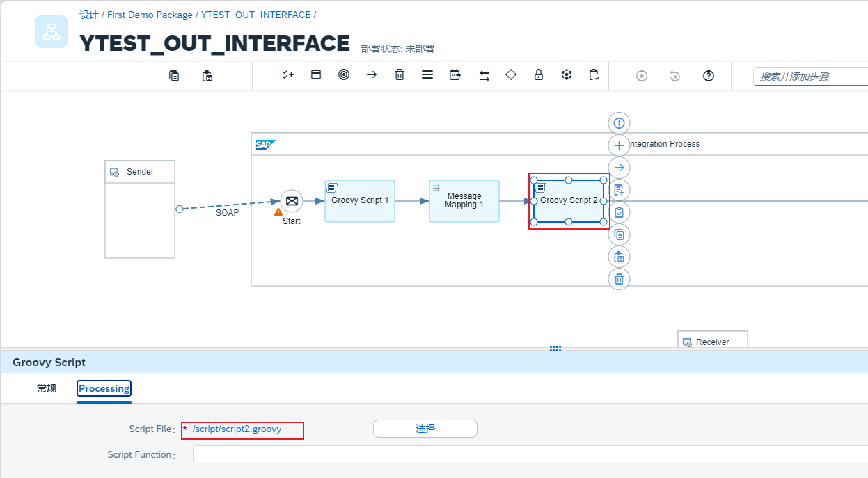Click the delete trash icon in the top toolbar
This screenshot has height=478, width=868.
pyautogui.click(x=400, y=75)
